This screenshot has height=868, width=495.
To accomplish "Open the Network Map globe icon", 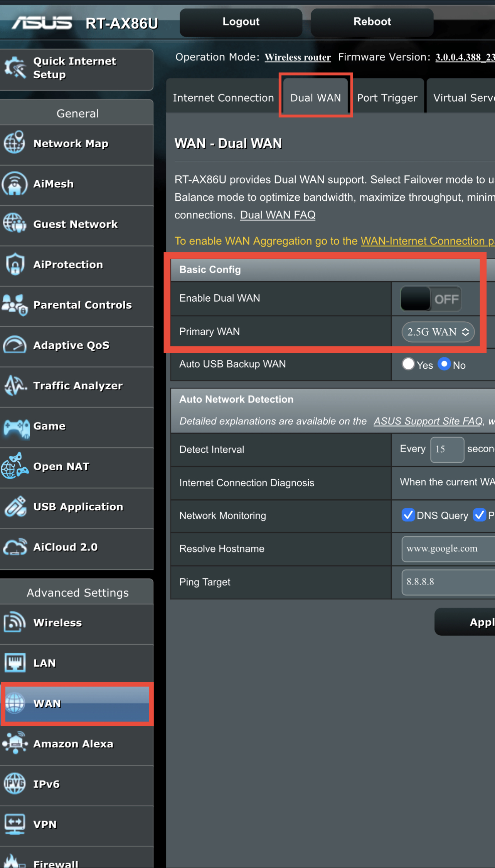I will click(15, 143).
